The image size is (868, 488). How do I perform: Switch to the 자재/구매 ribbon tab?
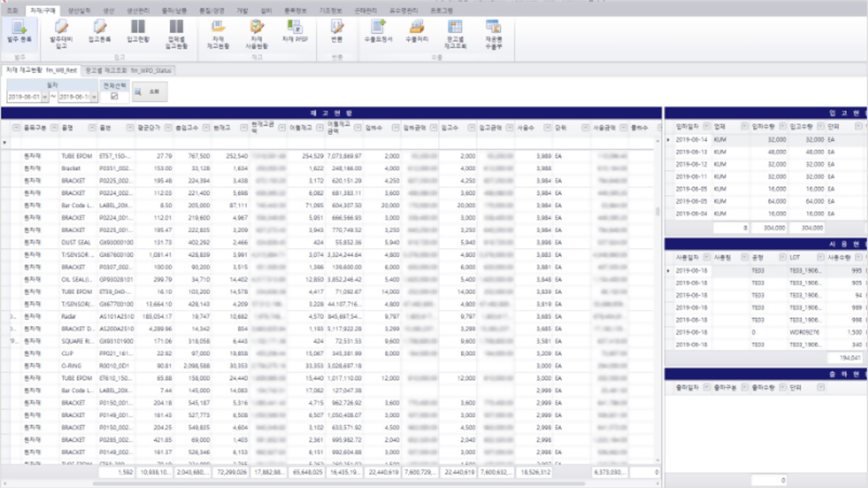click(41, 11)
